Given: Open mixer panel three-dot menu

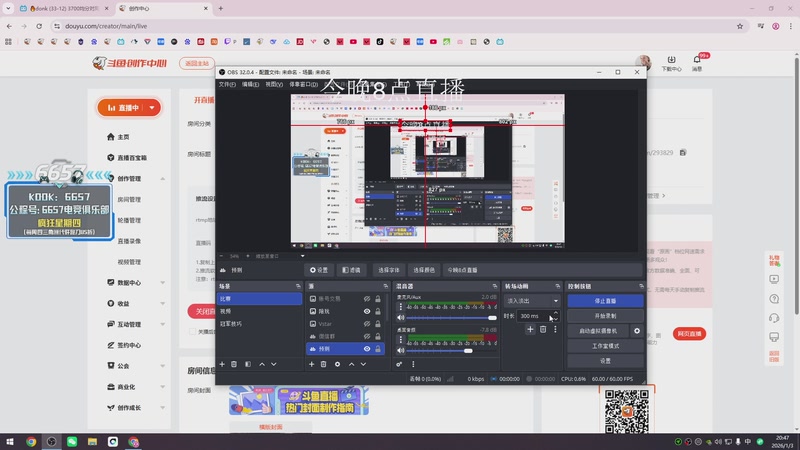Looking at the screenshot, I should [x=413, y=364].
